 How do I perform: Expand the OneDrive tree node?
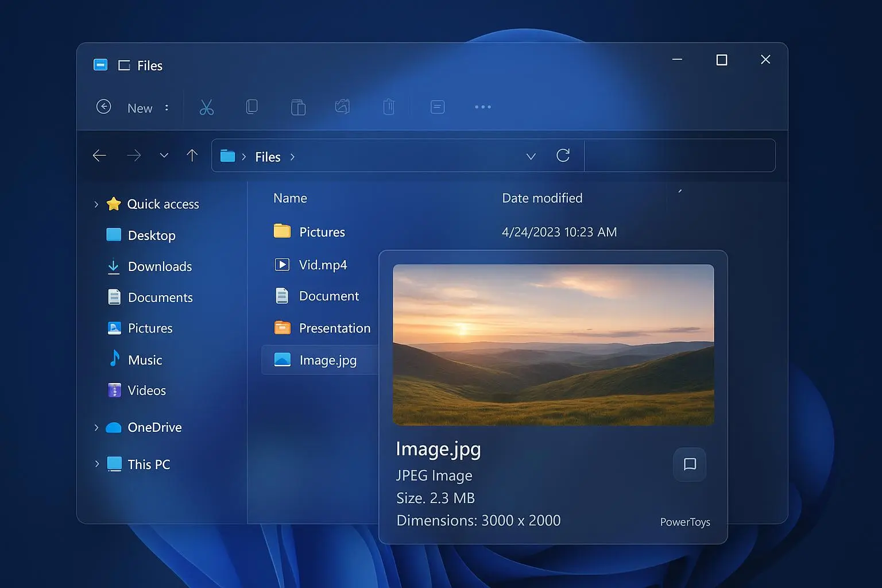click(96, 427)
